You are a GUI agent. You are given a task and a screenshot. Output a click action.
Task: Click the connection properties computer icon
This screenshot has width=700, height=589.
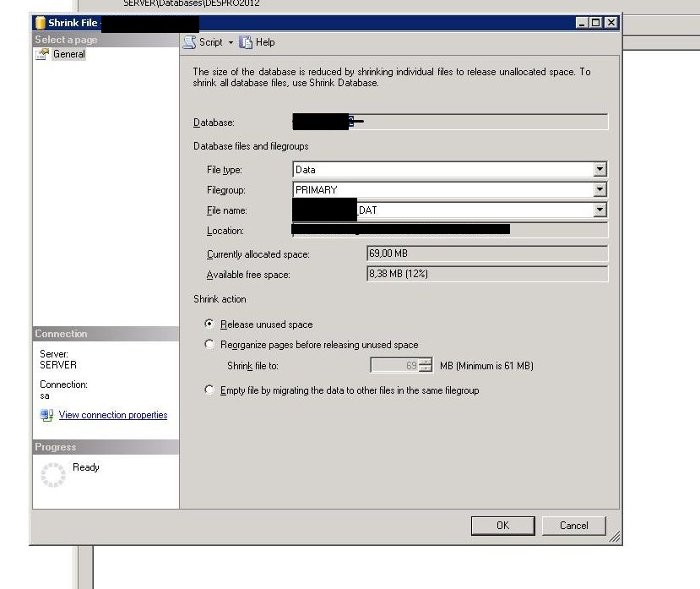[x=46, y=415]
